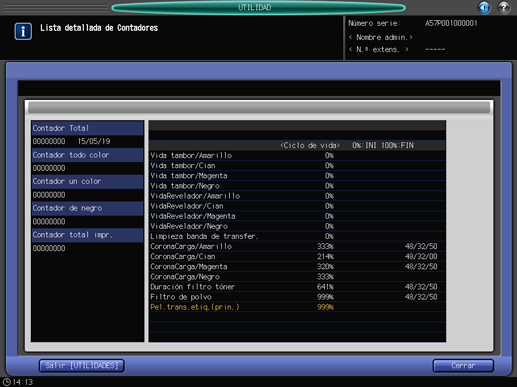Select the VidaRevelador/Magenta row
This screenshot has height=387, width=517.
pos(297,216)
